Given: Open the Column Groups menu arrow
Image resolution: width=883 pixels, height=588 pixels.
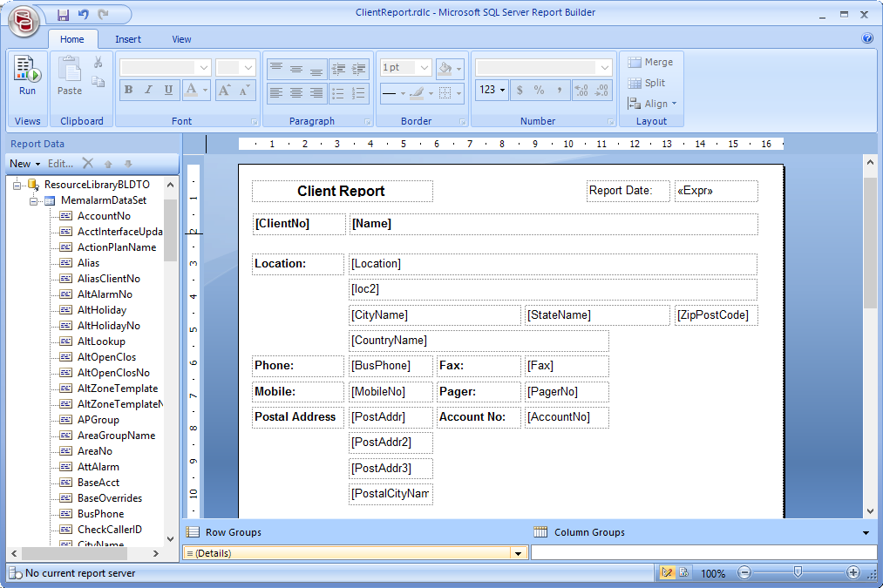Looking at the screenshot, I should point(866,532).
